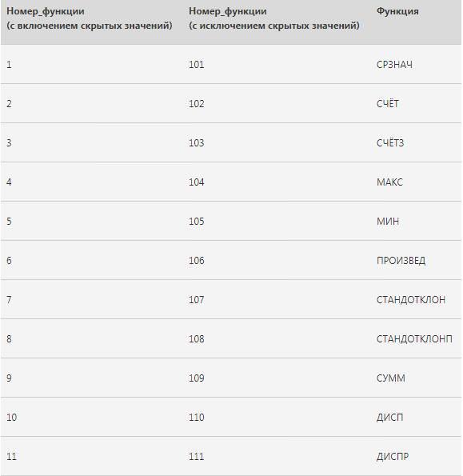Select the Функция column header
The width and height of the screenshot is (463, 476).
[397, 11]
